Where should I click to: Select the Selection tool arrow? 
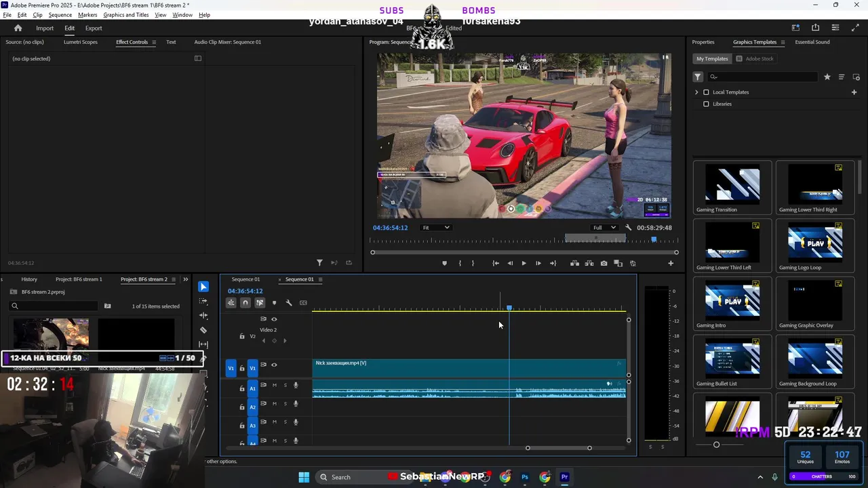pyautogui.click(x=203, y=287)
